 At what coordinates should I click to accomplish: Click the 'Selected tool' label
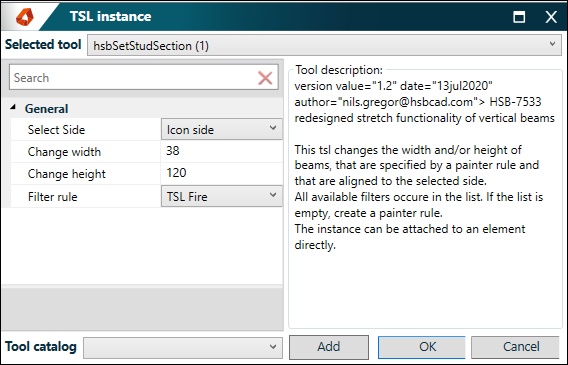pos(43,45)
